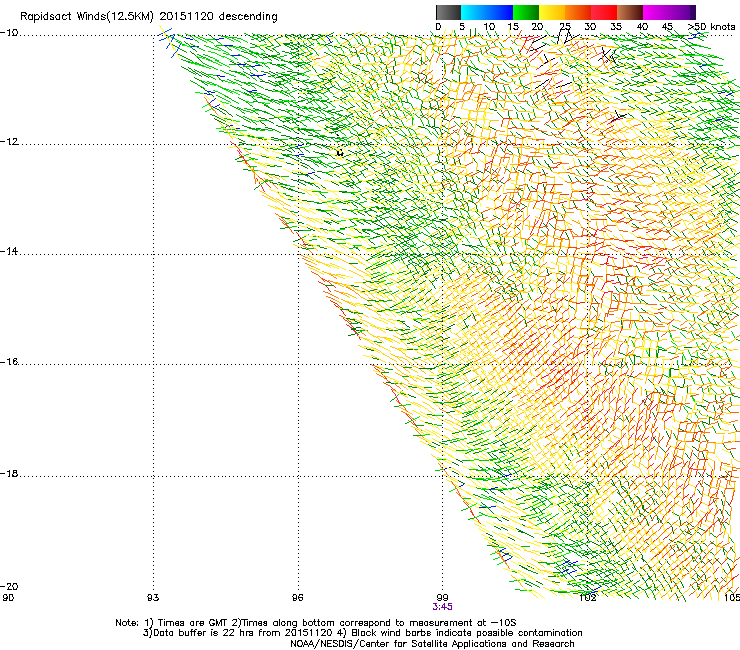The image size is (740, 650).
Task: Click the '102' longitude axis label
Action: click(588, 598)
